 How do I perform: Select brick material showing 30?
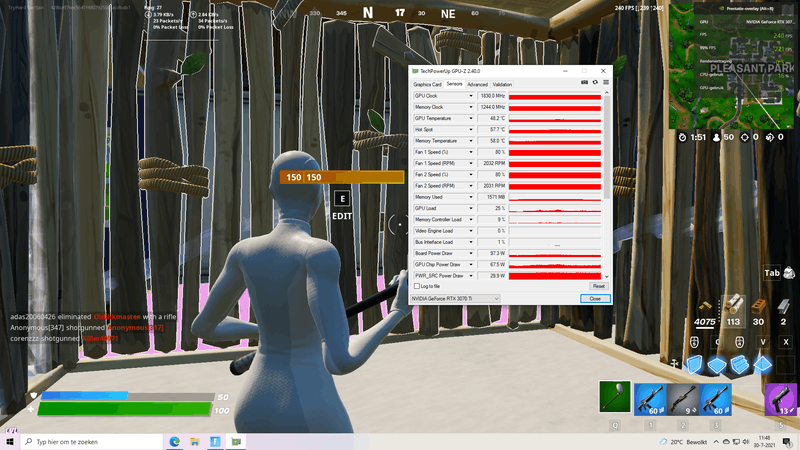(758, 311)
